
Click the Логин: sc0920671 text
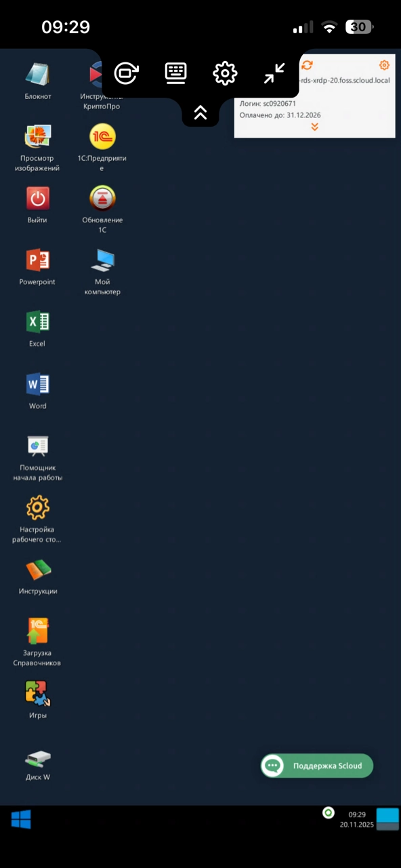(x=268, y=103)
